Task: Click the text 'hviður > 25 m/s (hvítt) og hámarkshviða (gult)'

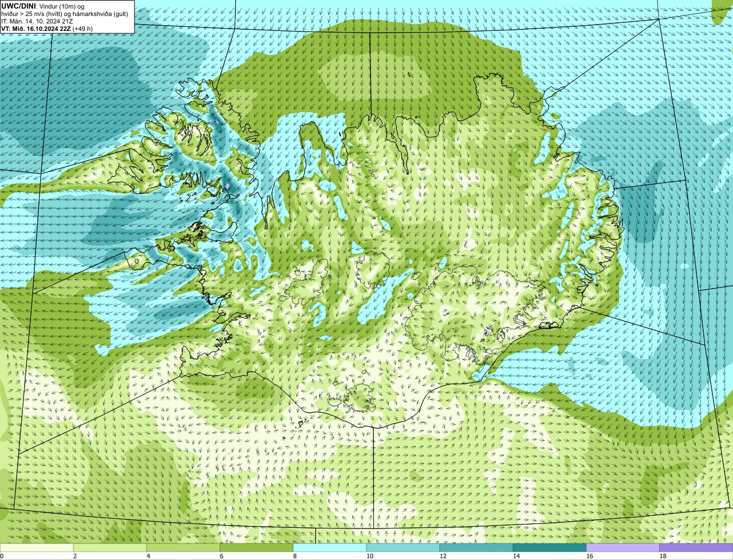Action: [65, 13]
